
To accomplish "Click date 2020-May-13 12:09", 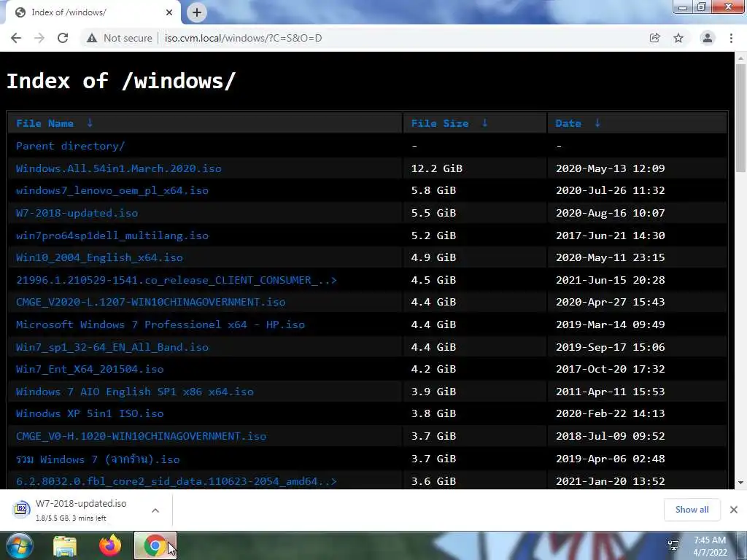I will (x=611, y=168).
